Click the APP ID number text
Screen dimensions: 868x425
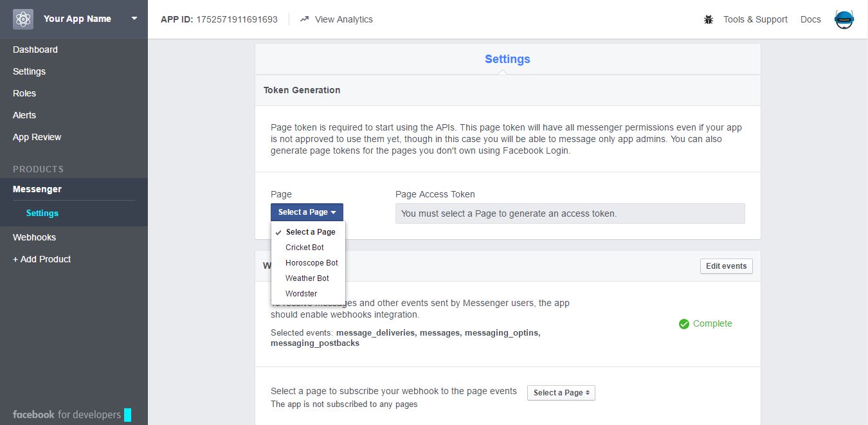point(237,19)
